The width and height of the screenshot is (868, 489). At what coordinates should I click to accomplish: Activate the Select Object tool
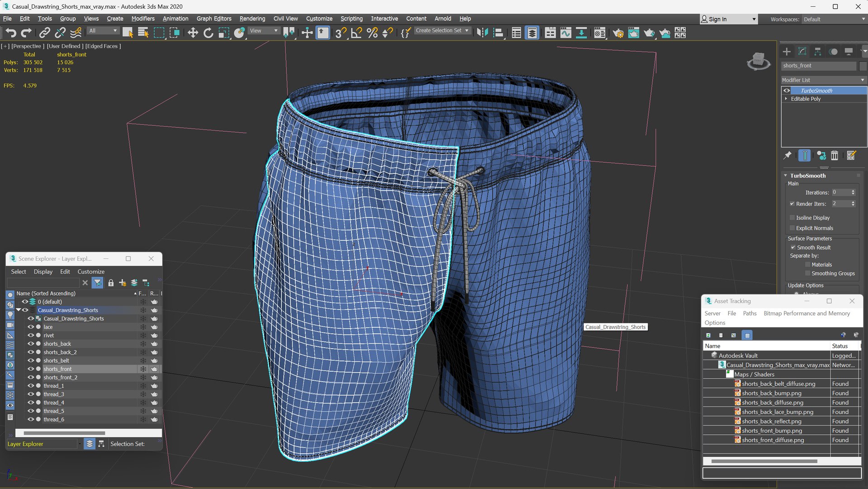(128, 33)
